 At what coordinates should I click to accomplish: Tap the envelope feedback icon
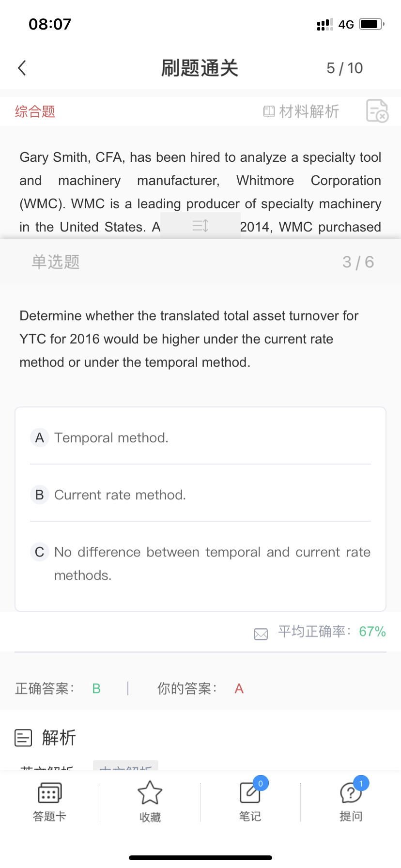tap(261, 634)
